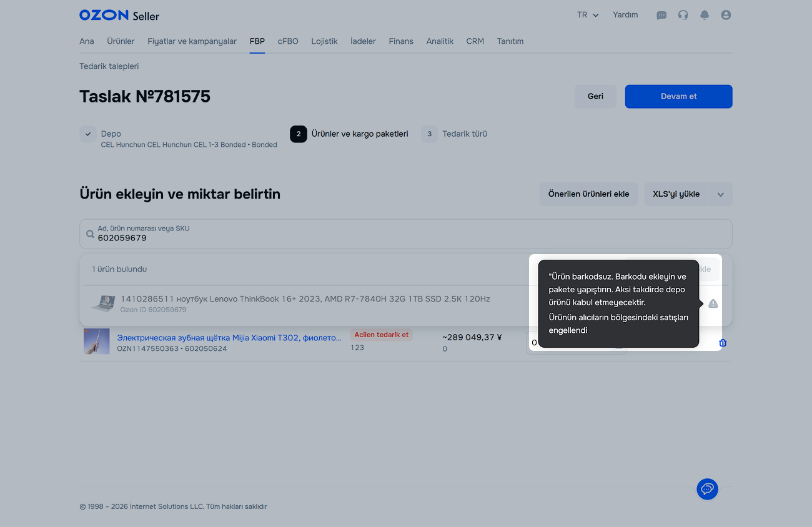This screenshot has height=527, width=812.
Task: Click the headset support icon
Action: (683, 15)
